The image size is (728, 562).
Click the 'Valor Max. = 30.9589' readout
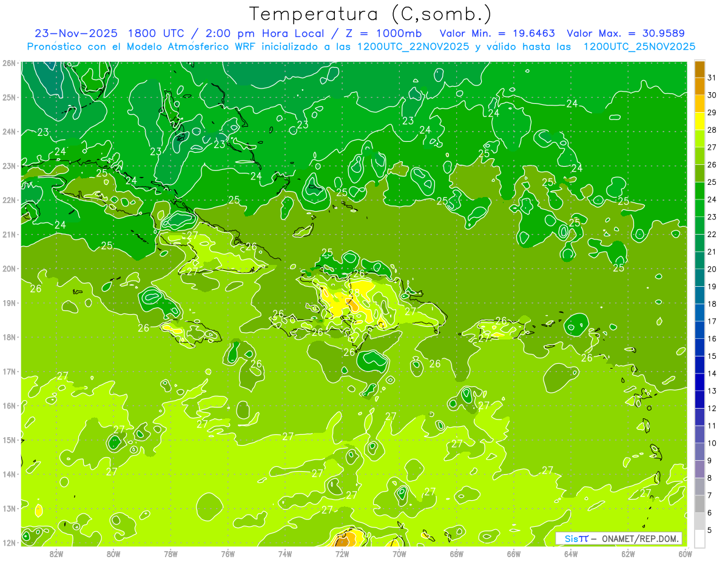(x=625, y=33)
